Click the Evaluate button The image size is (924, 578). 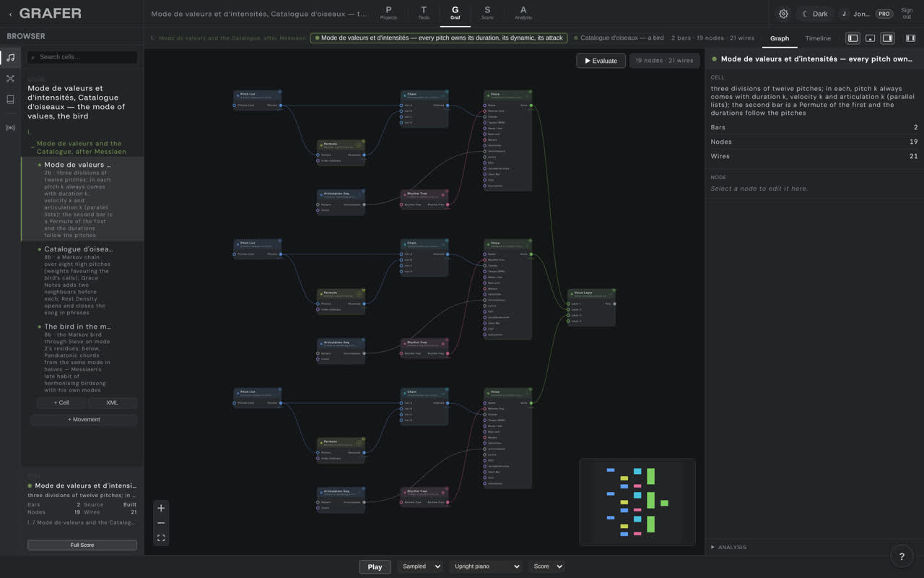[x=601, y=61]
